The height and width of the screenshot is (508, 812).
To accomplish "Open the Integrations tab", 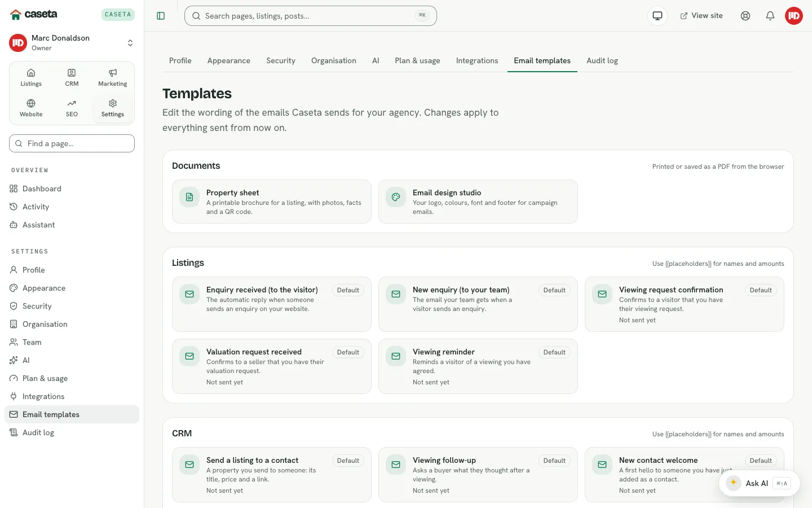I will 477,60.
